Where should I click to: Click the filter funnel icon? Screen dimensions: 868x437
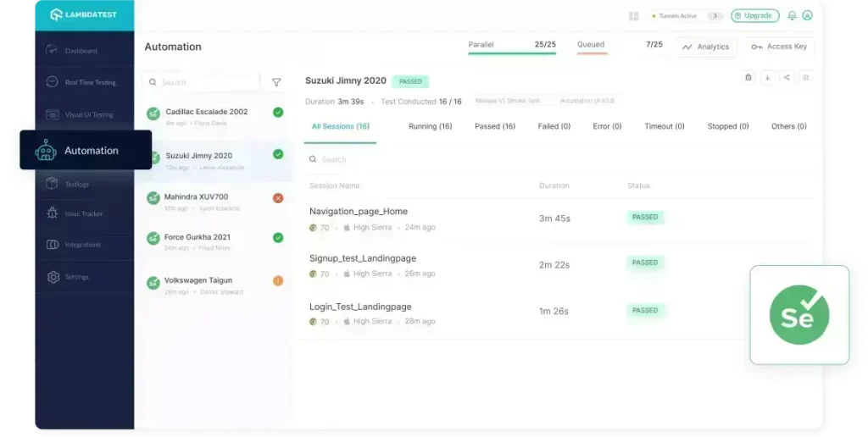(x=276, y=82)
